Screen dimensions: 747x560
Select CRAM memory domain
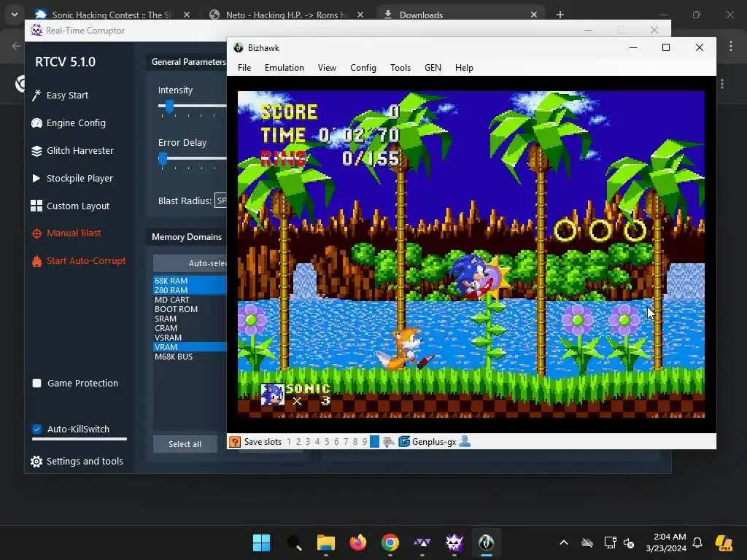[190, 328]
